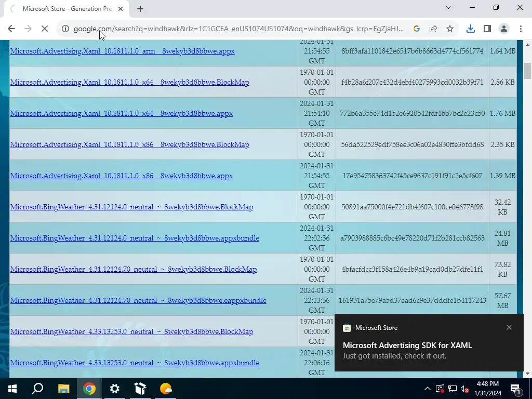Bookmark this tab with star icon
532x399 pixels.
pyautogui.click(x=450, y=29)
